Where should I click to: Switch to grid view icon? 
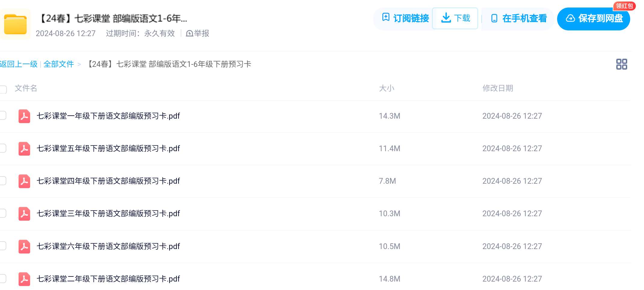pos(621,64)
